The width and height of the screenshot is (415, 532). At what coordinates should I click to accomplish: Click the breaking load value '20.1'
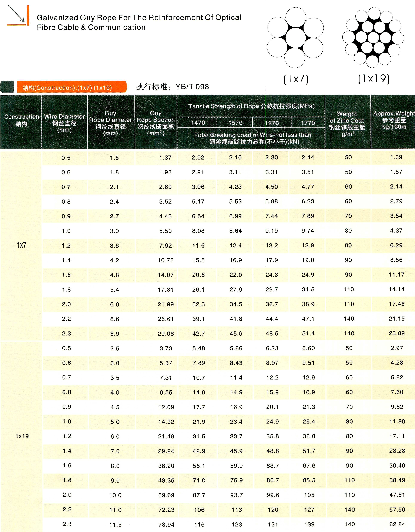(272, 407)
